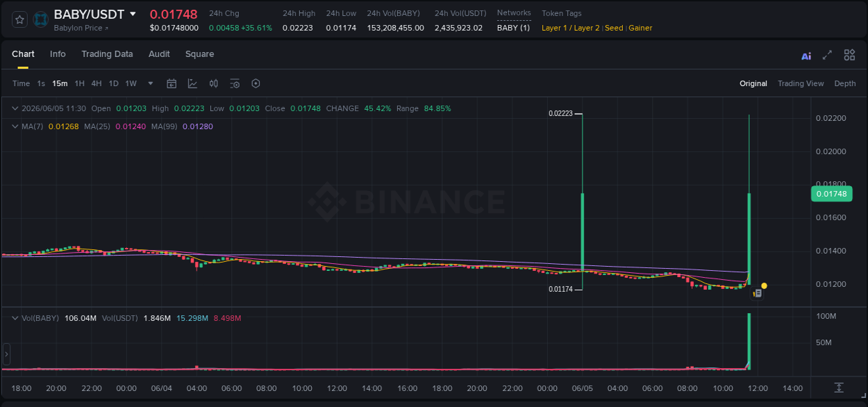Click the $0.01748000 price text
Viewport: 868px width, 407px height.
pyautogui.click(x=174, y=28)
